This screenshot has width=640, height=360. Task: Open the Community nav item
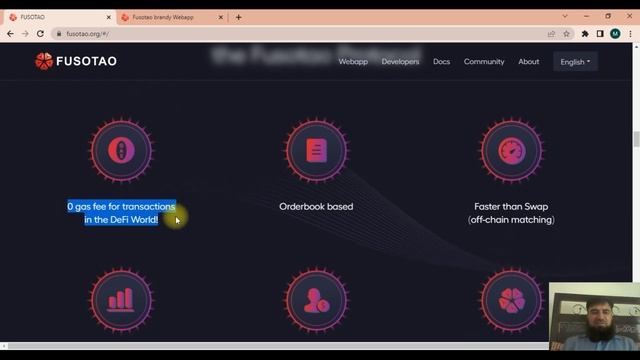point(484,62)
